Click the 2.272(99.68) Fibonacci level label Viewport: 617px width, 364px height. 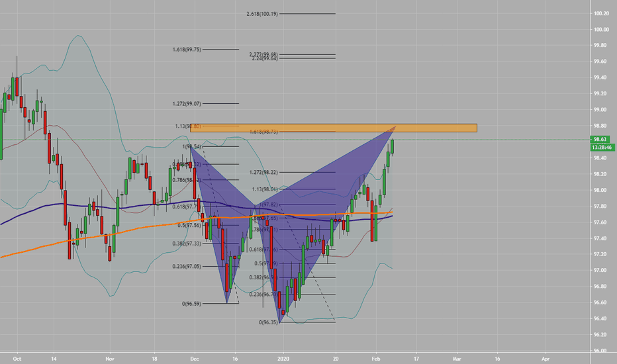coord(263,54)
